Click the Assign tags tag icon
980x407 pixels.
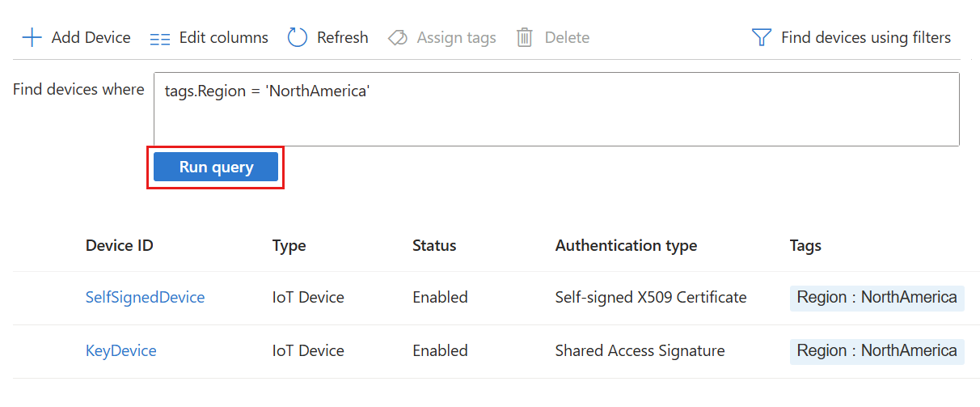[398, 38]
